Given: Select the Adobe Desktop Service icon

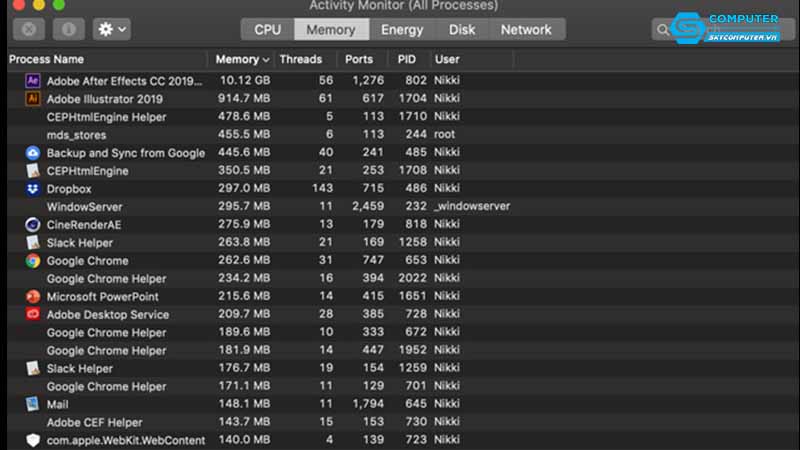Looking at the screenshot, I should (32, 315).
